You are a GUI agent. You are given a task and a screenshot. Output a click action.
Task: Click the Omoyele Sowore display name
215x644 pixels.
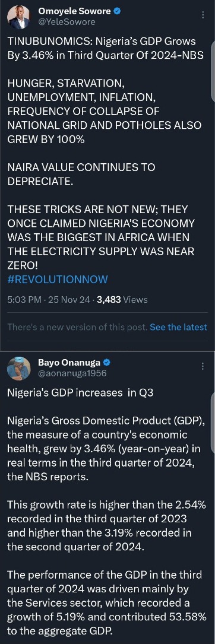point(74,11)
